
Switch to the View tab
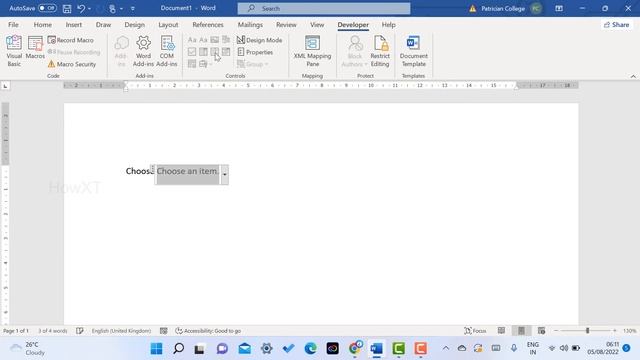click(x=317, y=24)
